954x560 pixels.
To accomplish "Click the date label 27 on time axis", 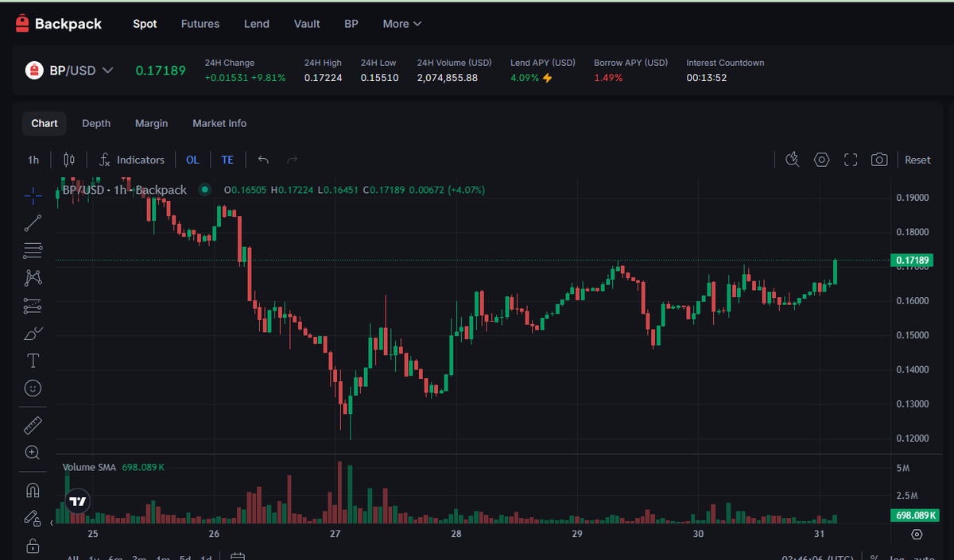I will click(x=335, y=534).
